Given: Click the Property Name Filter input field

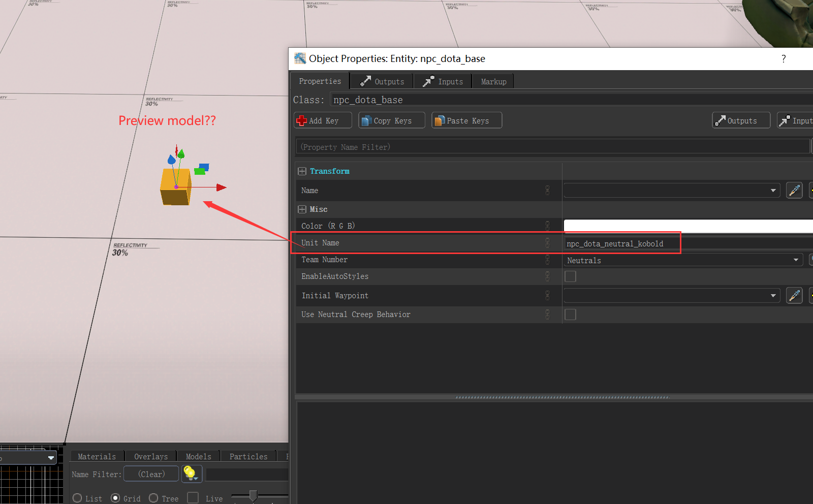Looking at the screenshot, I should click(x=508, y=147).
